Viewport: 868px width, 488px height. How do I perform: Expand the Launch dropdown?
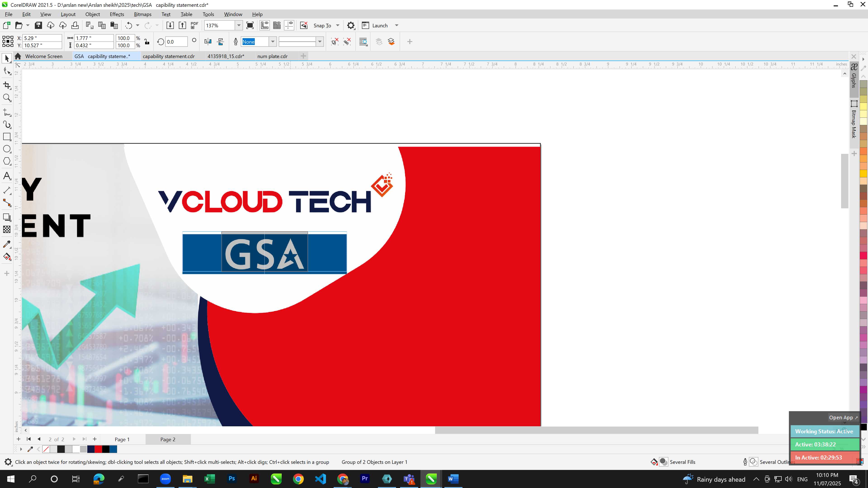tap(397, 25)
